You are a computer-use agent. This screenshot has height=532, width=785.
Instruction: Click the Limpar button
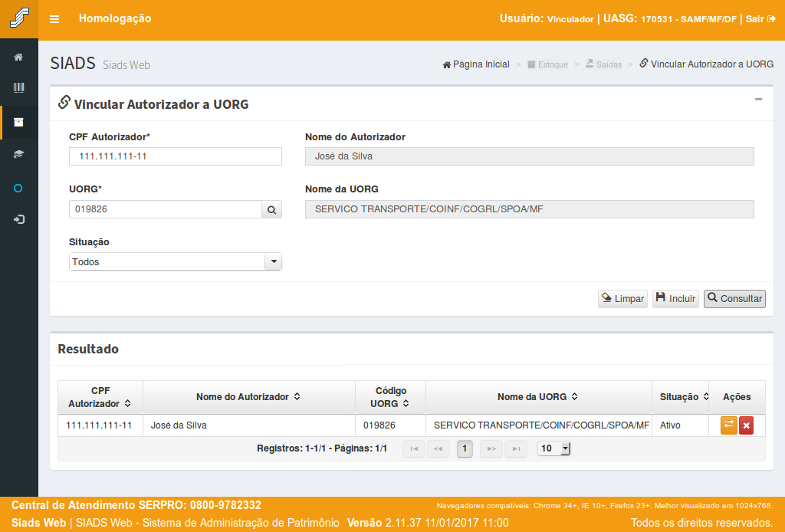(622, 299)
